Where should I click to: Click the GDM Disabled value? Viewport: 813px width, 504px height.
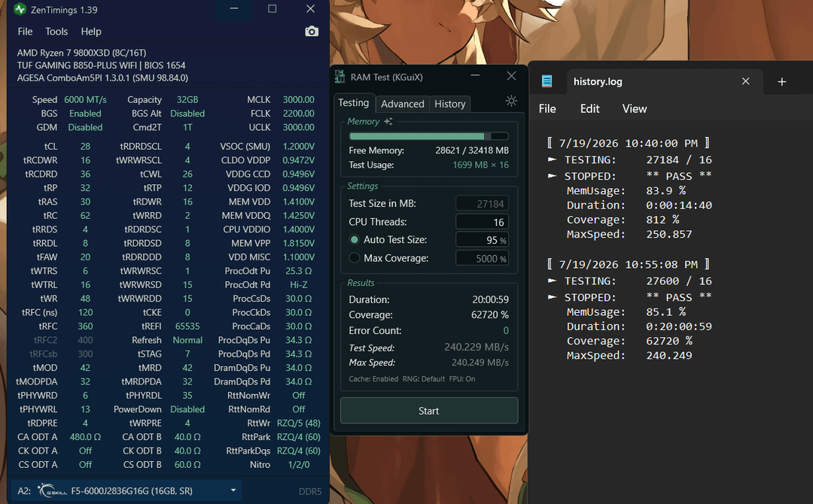[85, 127]
